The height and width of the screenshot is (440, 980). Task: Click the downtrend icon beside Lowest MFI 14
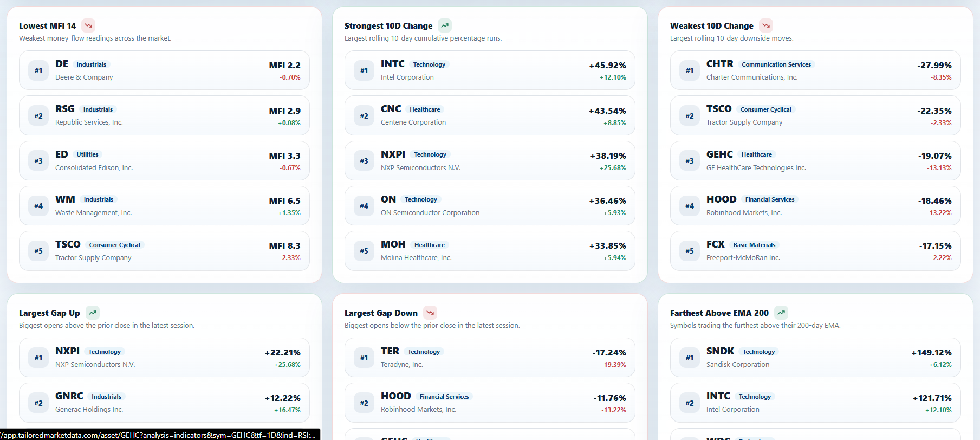(88, 25)
